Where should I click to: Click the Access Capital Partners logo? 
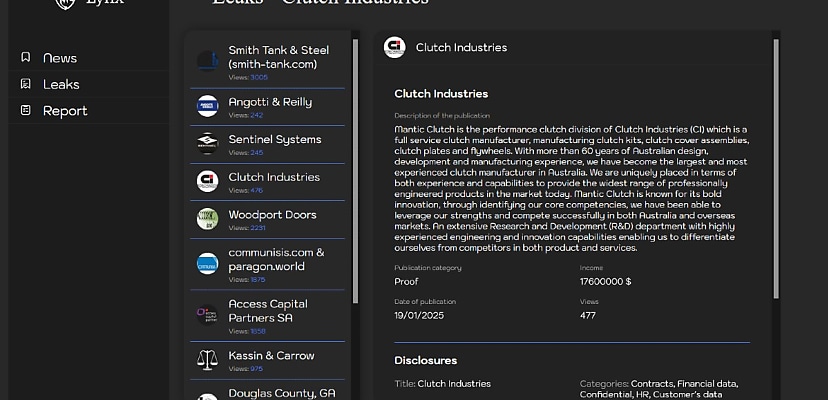208,315
